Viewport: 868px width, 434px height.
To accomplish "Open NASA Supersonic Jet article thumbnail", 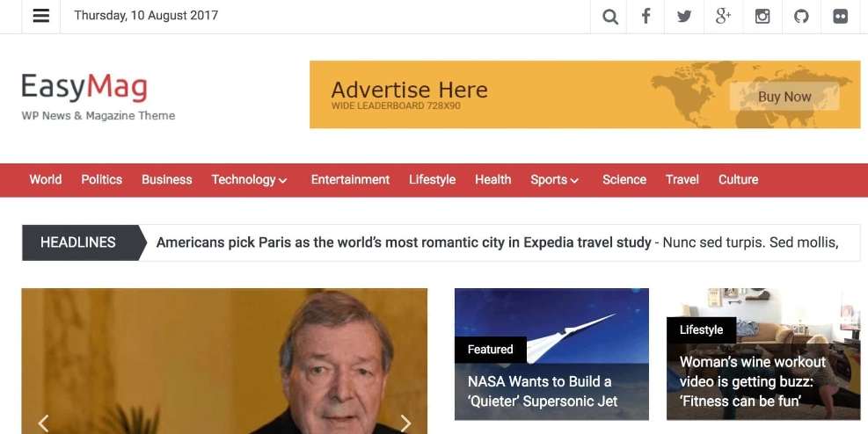I will click(x=551, y=354).
